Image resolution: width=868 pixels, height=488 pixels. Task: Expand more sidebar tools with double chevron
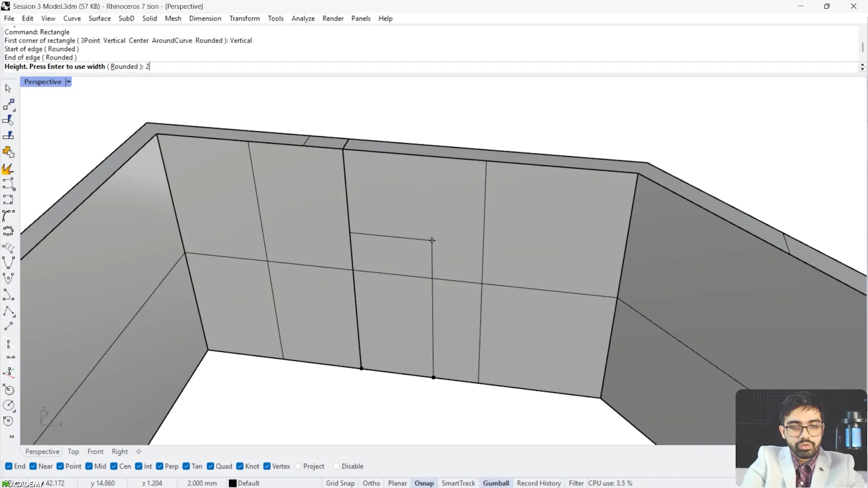tap(12, 436)
